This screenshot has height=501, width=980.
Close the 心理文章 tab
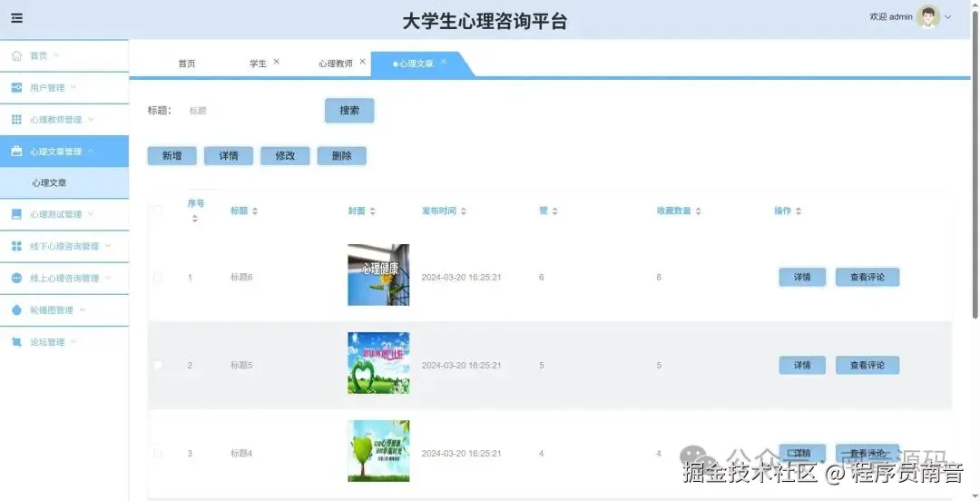[443, 62]
